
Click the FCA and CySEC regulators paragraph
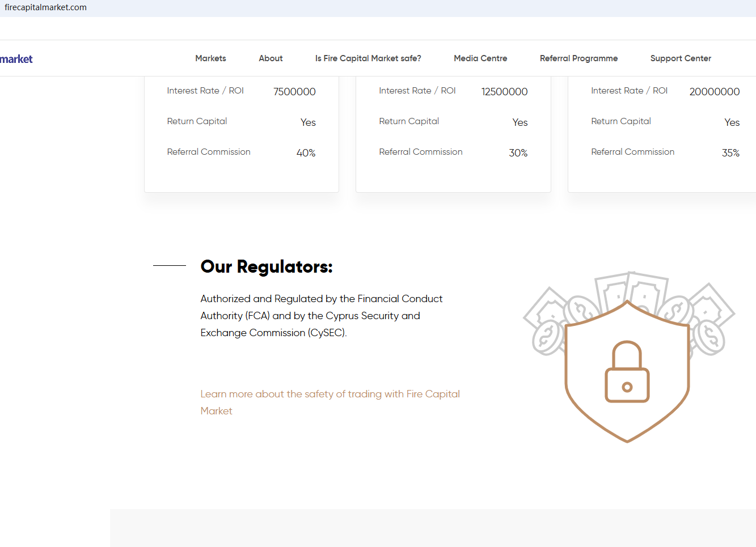[321, 316]
